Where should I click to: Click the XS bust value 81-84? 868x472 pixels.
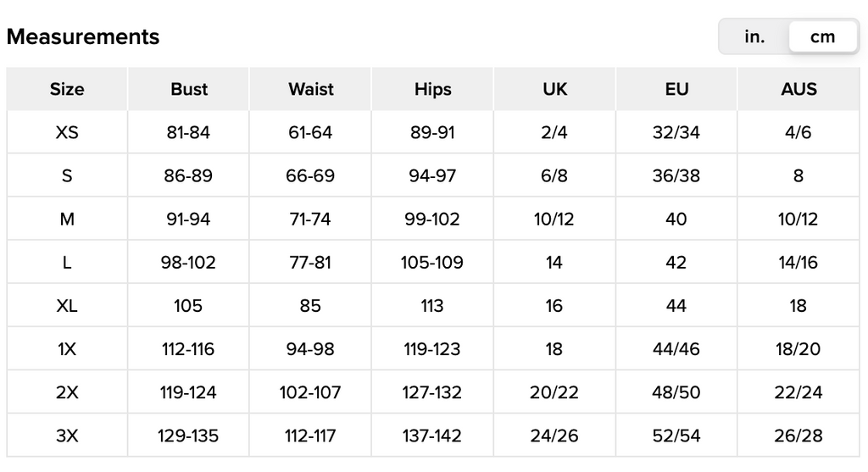pos(188,132)
